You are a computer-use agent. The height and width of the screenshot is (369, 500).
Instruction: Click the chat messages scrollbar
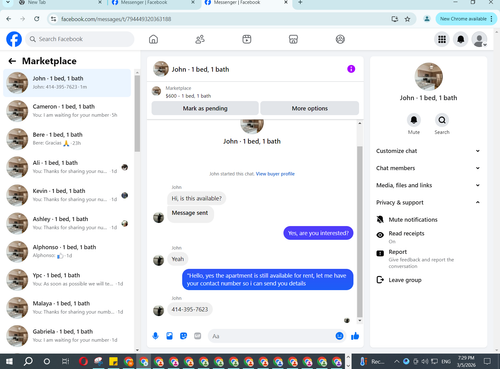coord(360,232)
